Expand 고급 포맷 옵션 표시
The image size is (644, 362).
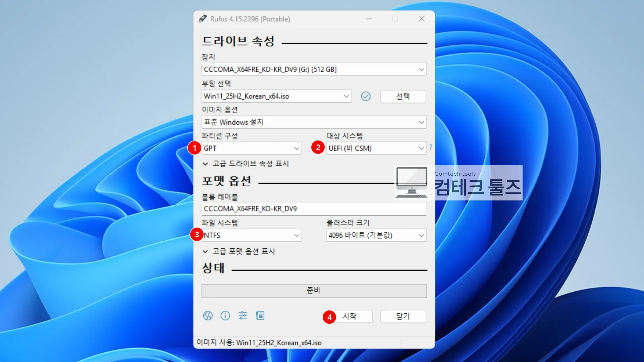coord(238,251)
